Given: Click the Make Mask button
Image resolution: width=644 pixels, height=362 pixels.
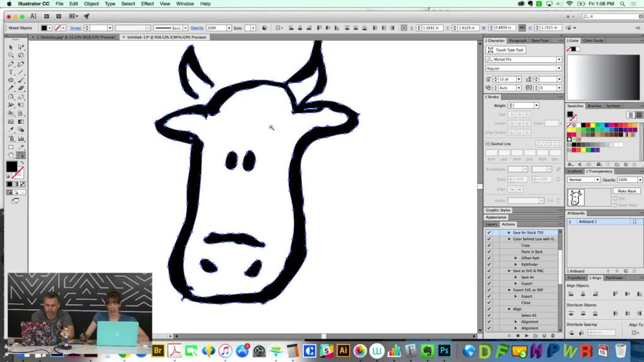Looking at the screenshot, I should tap(626, 191).
